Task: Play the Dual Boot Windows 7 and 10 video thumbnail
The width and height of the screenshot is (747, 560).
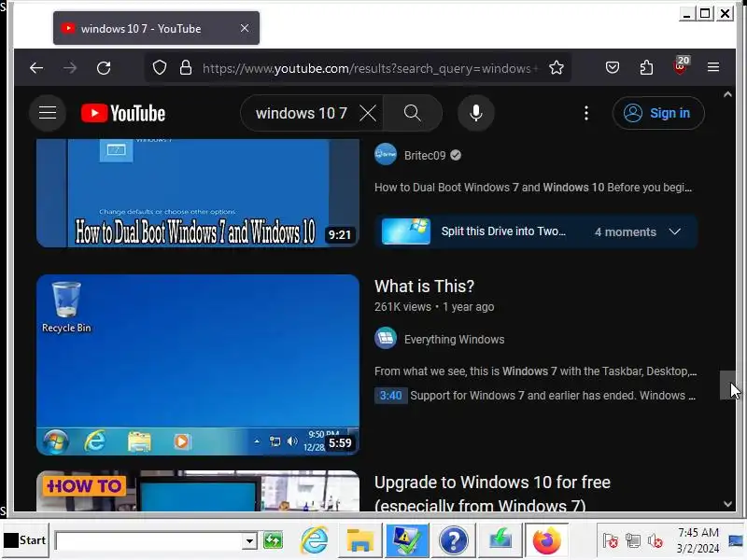Action: (198, 193)
